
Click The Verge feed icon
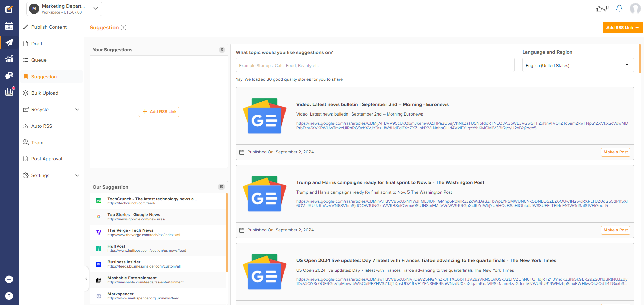pyautogui.click(x=99, y=232)
